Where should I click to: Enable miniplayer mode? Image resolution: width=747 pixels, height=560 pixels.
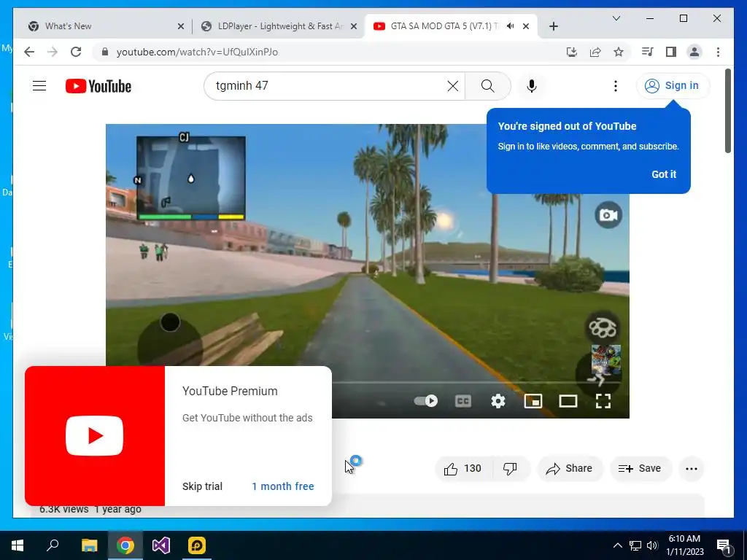coord(533,401)
